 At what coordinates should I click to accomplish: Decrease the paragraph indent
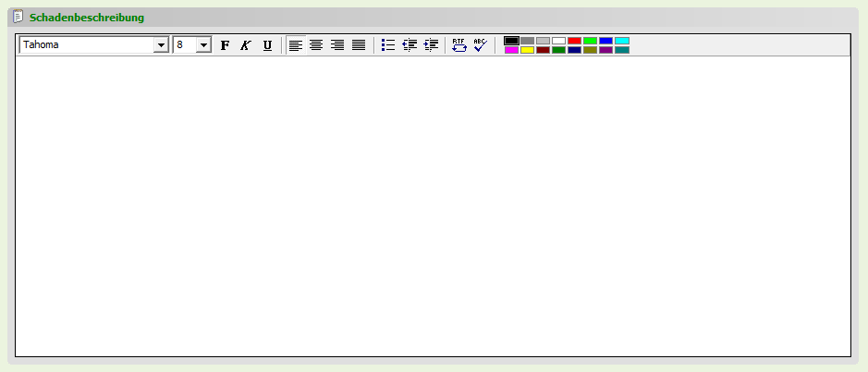410,45
